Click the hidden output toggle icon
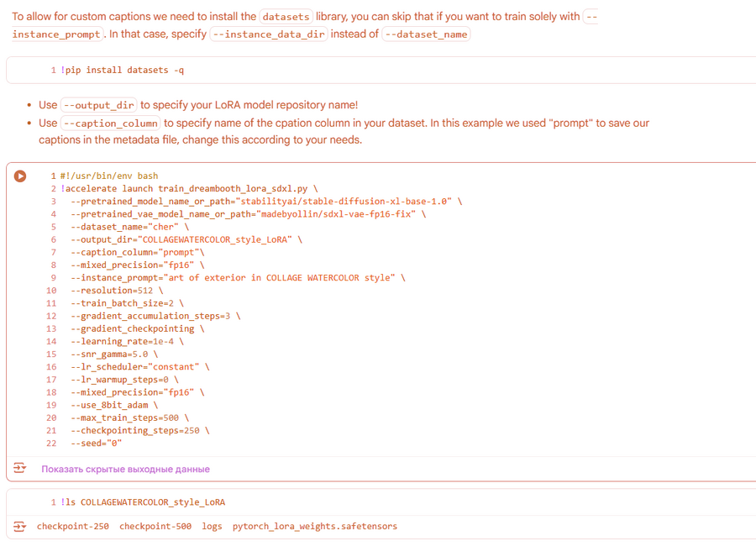This screenshot has height=546, width=756. [20, 468]
